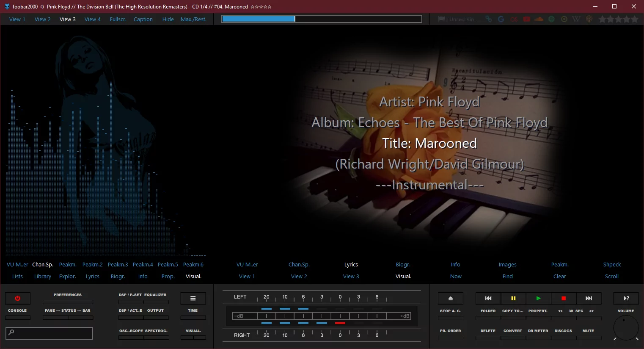Viewport: 644px width, 349px height.
Task: Set rating with the five-star bar
Action: pyautogui.click(x=618, y=19)
